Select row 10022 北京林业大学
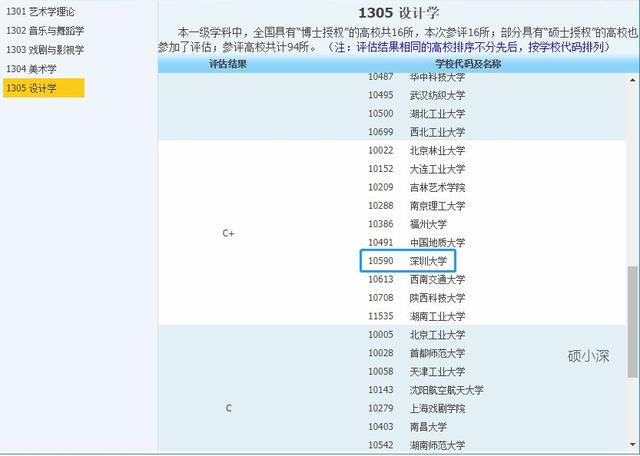 click(x=416, y=150)
